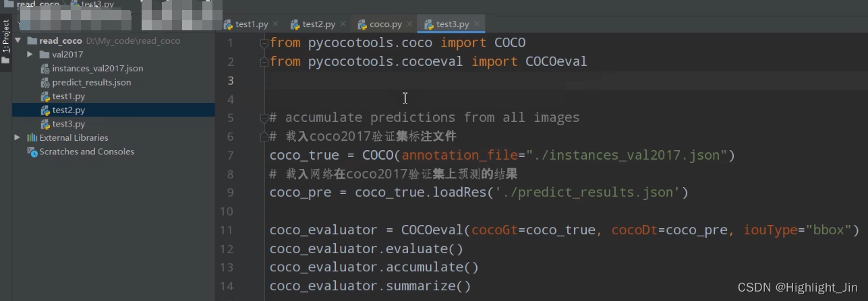Click the JSON file icon of instances_val2017.json
The width and height of the screenshot is (868, 301).
click(x=45, y=69)
